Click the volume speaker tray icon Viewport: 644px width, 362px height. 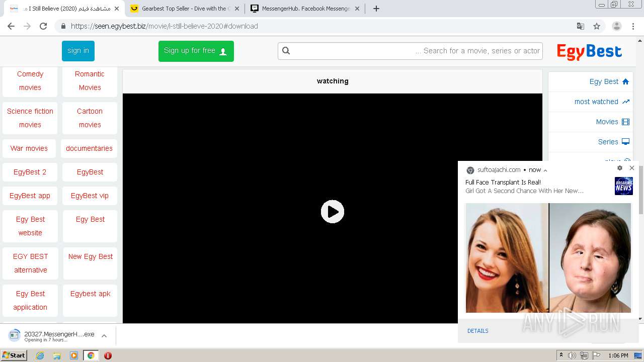572,355
